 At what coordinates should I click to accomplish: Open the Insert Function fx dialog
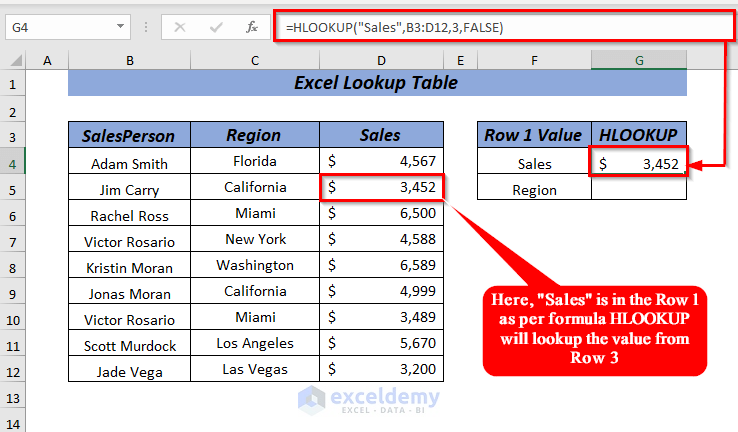[252, 27]
